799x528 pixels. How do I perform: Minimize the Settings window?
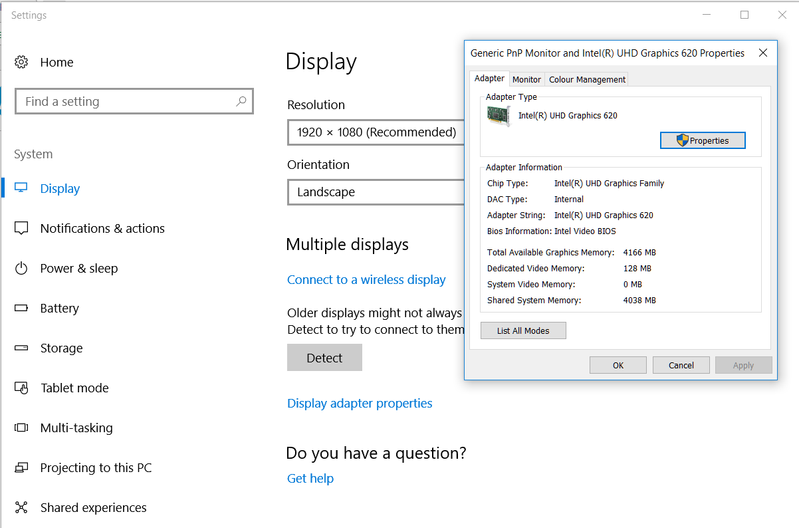[x=706, y=15]
